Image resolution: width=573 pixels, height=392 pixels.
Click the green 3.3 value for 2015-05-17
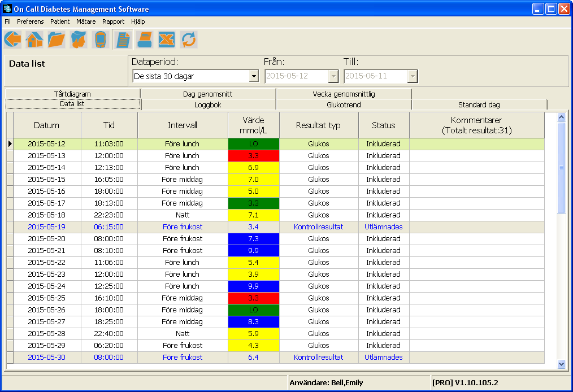tap(254, 203)
